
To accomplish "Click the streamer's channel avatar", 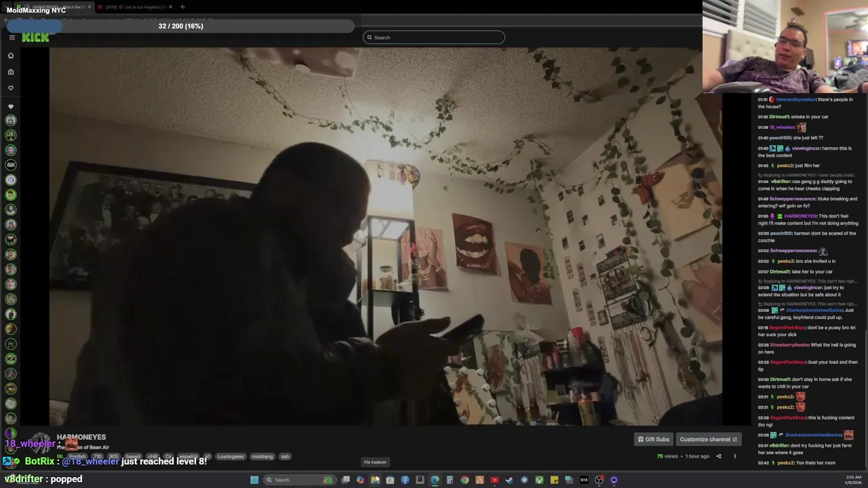I will pos(39,444).
